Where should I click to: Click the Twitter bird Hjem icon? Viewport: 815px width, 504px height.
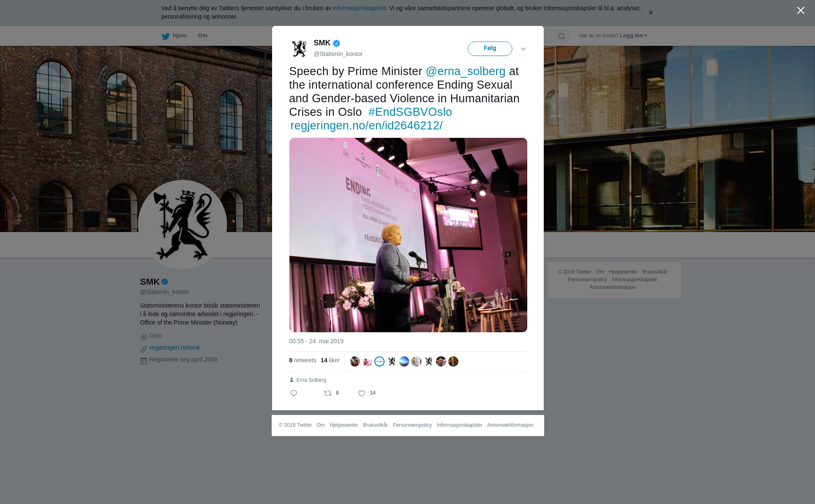click(166, 36)
